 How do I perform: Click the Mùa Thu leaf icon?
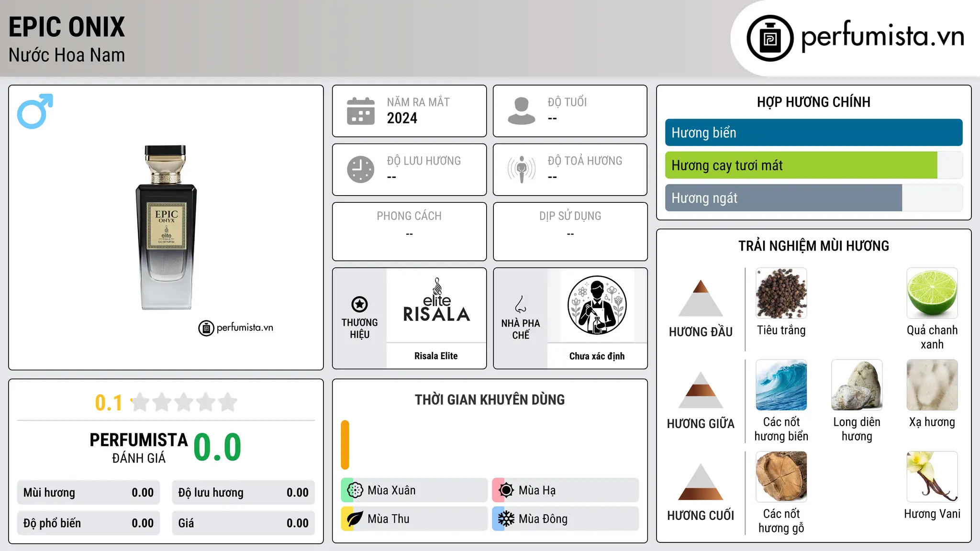tap(355, 519)
